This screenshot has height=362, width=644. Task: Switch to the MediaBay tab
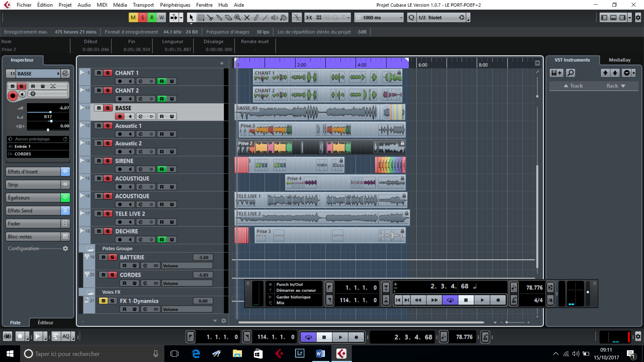pos(619,60)
